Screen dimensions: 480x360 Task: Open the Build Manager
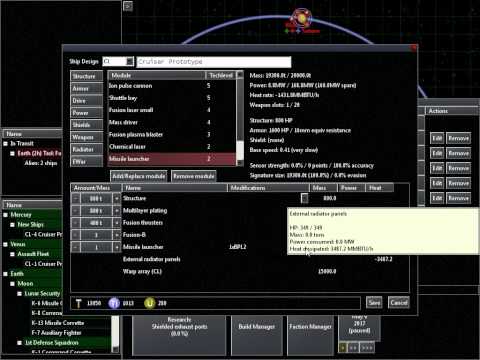pyautogui.click(x=257, y=335)
